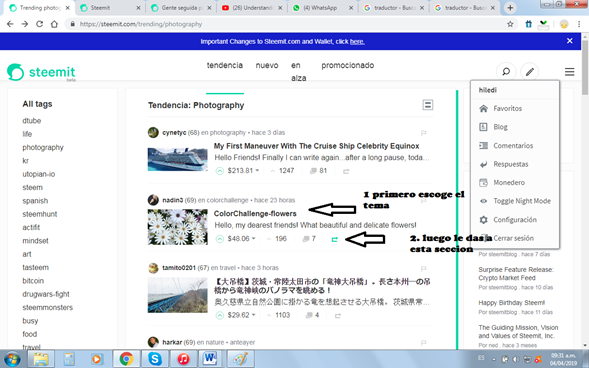Open Skype from the taskbar

coord(154,359)
